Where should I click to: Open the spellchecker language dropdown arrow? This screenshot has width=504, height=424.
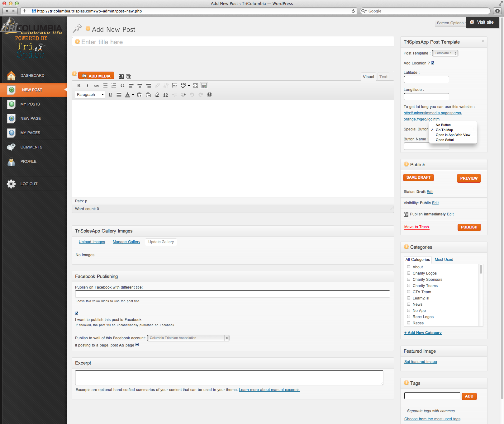(189, 86)
